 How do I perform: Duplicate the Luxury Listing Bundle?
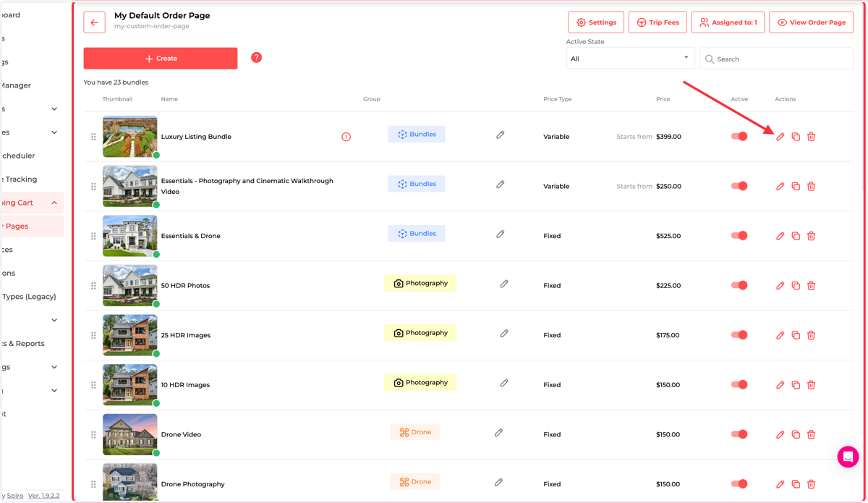click(796, 137)
